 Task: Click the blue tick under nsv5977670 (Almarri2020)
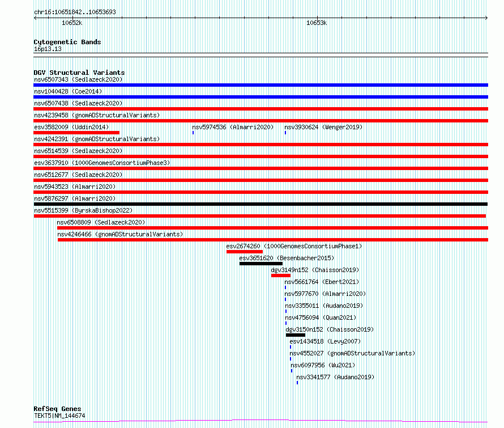[x=285, y=299]
